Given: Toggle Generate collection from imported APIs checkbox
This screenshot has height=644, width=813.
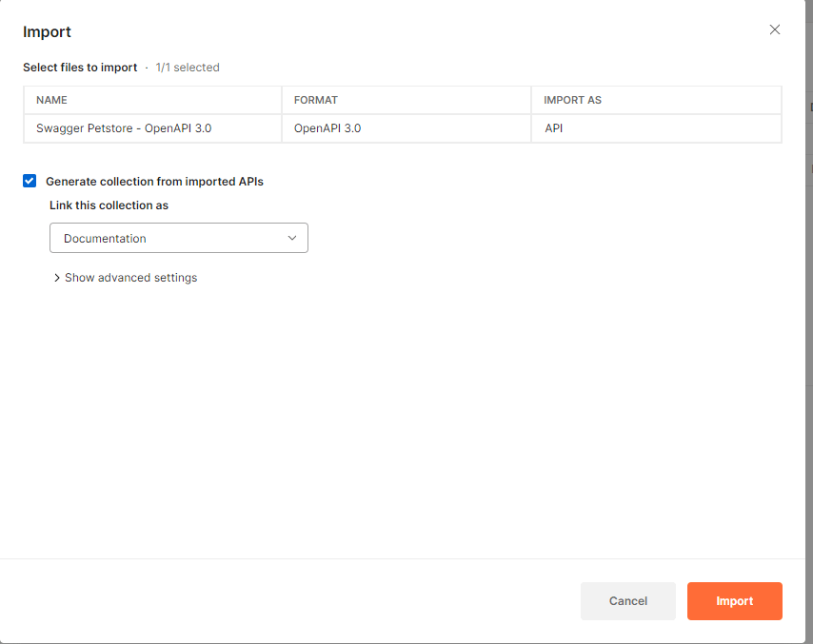Looking at the screenshot, I should (30, 181).
